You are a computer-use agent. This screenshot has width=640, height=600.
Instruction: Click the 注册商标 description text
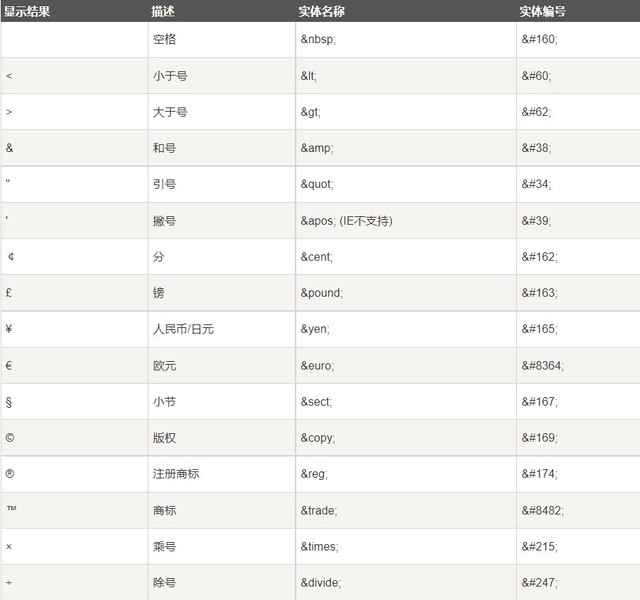[x=176, y=473]
